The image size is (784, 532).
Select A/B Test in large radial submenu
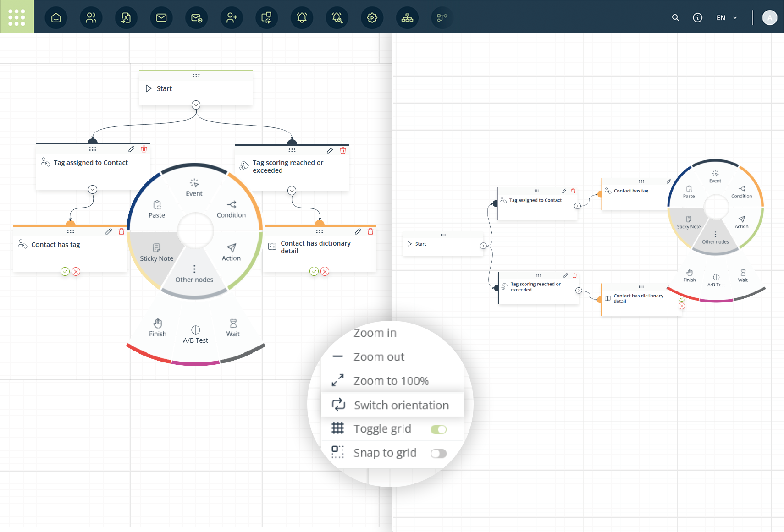[x=196, y=335]
